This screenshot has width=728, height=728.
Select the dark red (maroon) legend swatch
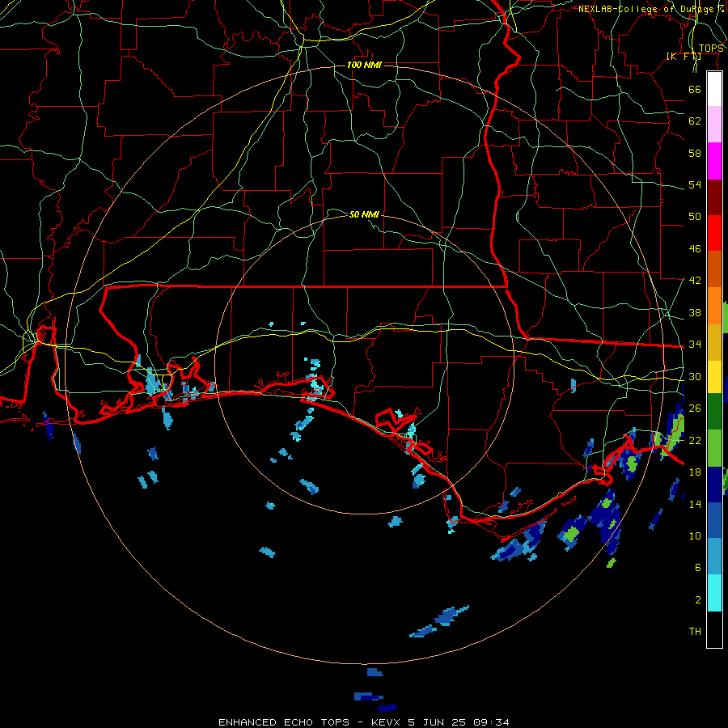714,197
